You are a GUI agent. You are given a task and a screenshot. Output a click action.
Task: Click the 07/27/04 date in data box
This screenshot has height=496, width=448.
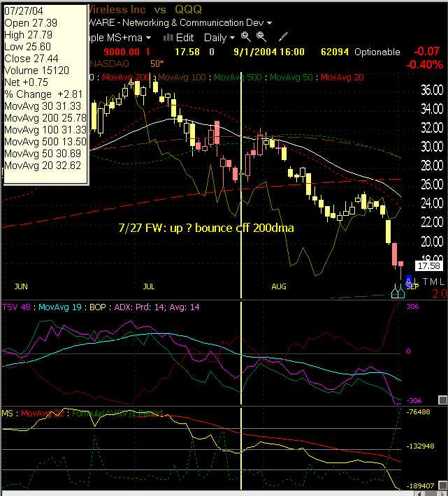click(24, 10)
